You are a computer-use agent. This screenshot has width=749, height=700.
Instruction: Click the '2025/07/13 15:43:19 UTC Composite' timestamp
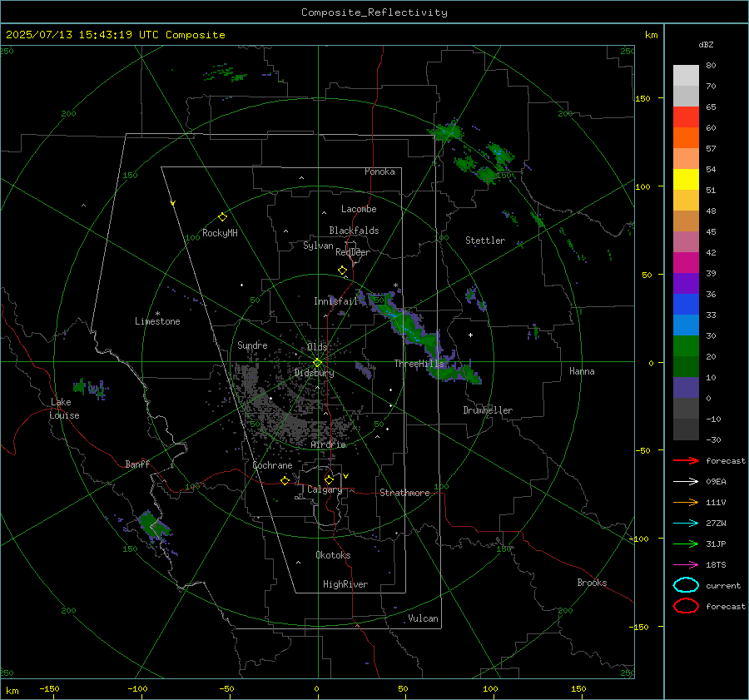pos(115,35)
